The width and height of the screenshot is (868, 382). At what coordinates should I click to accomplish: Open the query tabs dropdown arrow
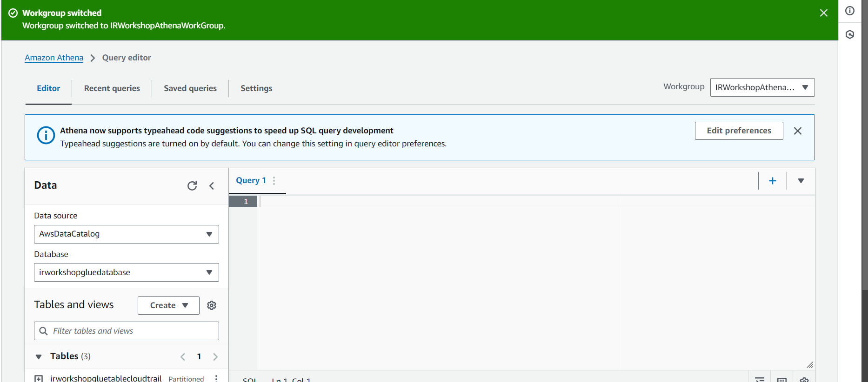point(801,181)
